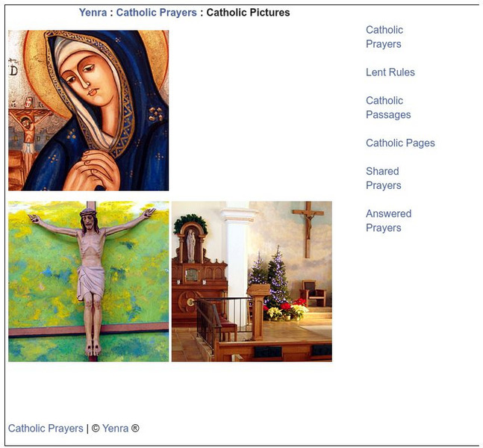The width and height of the screenshot is (483, 448).
Task: Click the Mary statue in the wooden altar niche
Action: [x=191, y=246]
